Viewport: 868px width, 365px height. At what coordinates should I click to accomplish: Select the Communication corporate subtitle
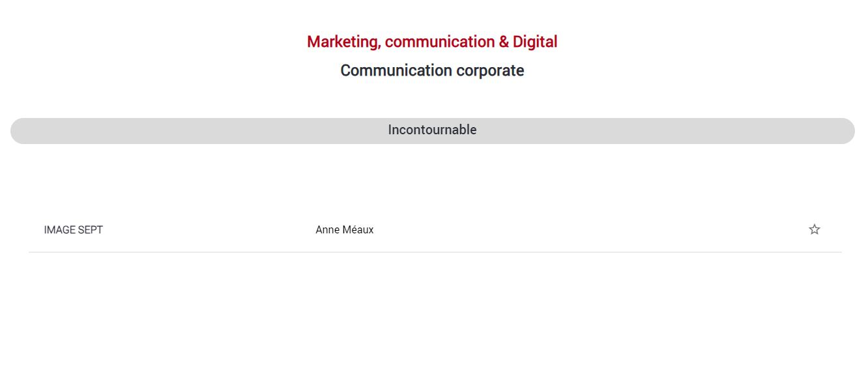[432, 70]
